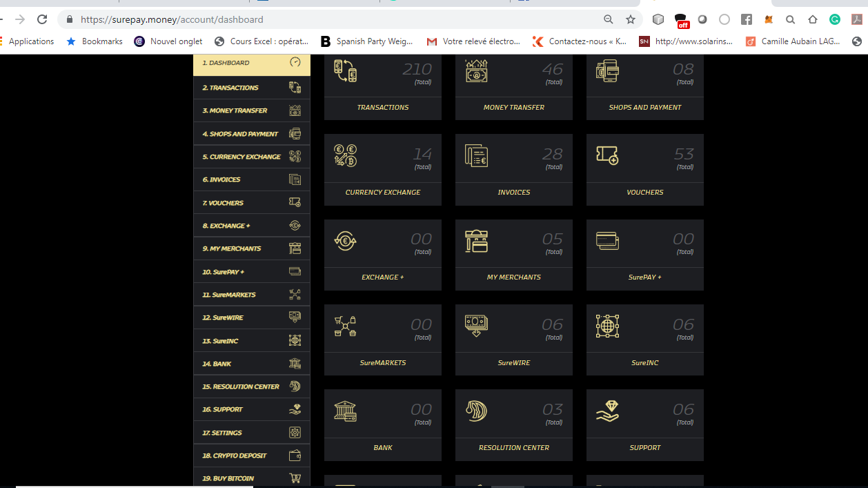Click the Facebook extension icon
Viewport: 868px width, 488px height.
pos(747,19)
